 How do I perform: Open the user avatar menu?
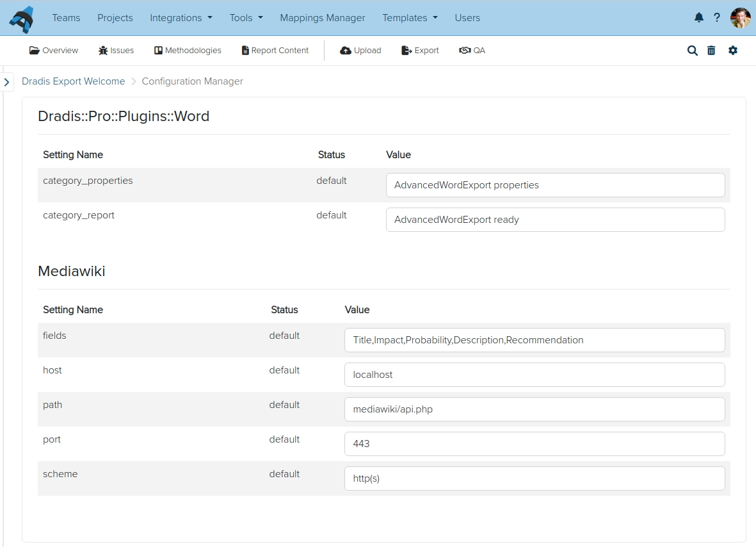[740, 18]
